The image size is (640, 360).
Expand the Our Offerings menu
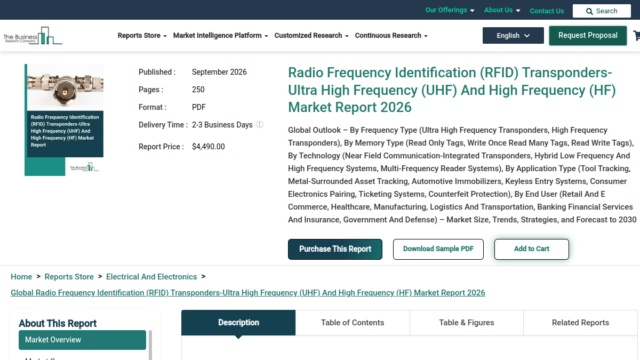tap(449, 10)
